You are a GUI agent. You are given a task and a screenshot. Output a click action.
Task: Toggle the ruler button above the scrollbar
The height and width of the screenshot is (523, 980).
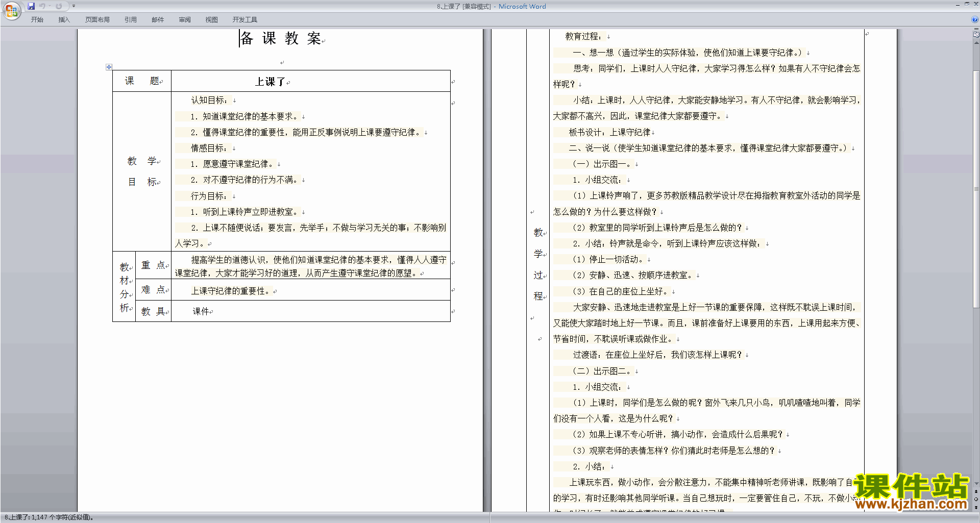click(x=976, y=35)
